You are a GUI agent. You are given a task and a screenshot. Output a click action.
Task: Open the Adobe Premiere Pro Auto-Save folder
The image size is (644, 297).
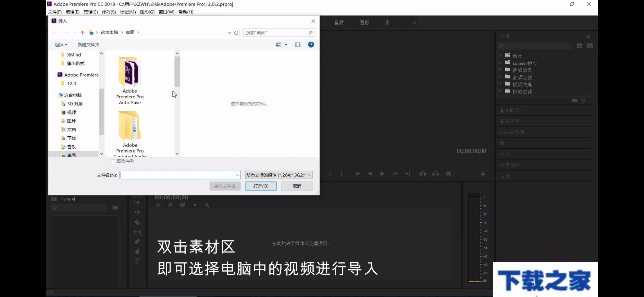130,81
